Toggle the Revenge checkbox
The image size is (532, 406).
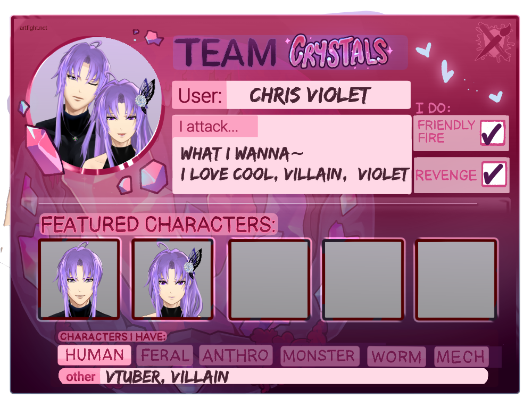[x=494, y=174]
